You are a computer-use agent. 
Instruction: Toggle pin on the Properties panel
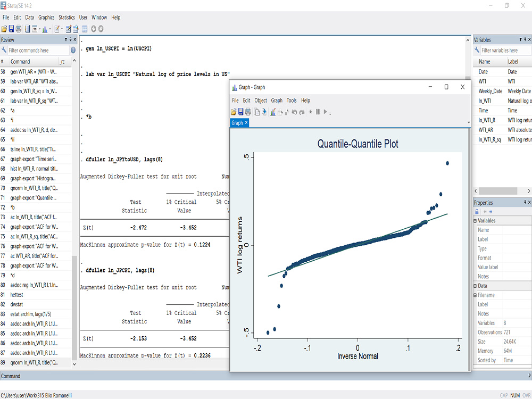point(525,202)
